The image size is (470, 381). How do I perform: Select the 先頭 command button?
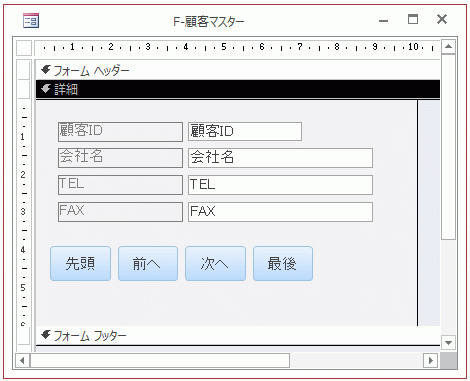pos(80,264)
